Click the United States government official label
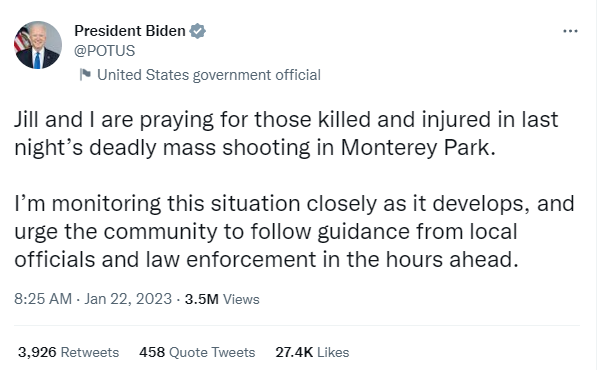 pos(209,75)
